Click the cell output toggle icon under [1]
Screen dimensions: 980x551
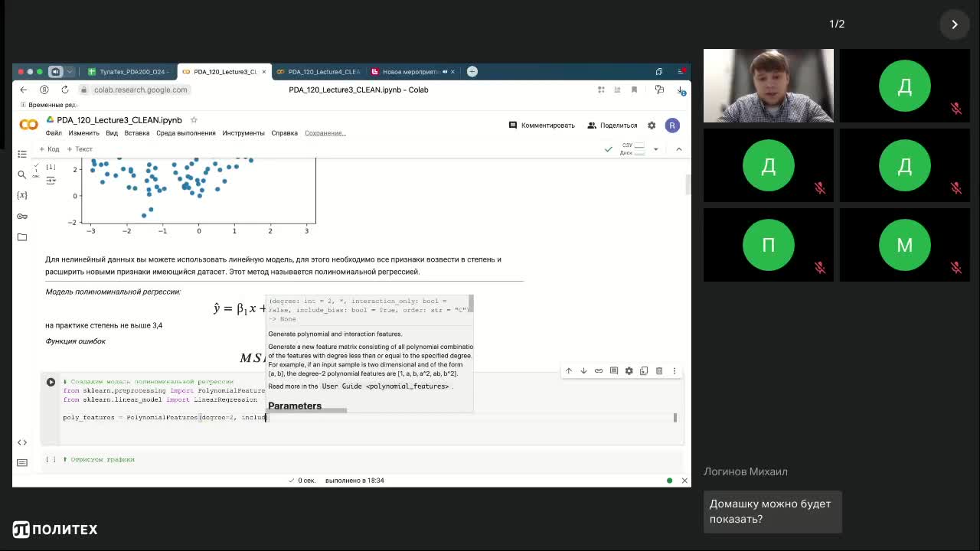pos(51,181)
